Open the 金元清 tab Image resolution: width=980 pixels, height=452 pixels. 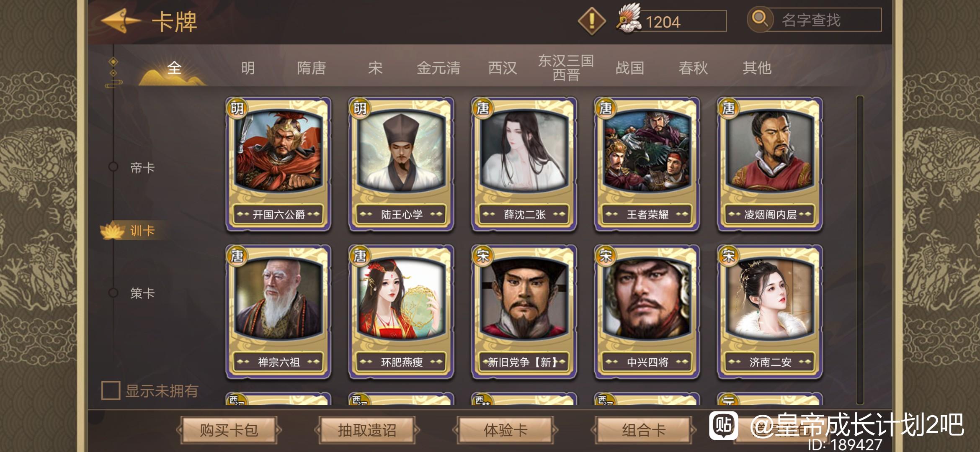(438, 68)
